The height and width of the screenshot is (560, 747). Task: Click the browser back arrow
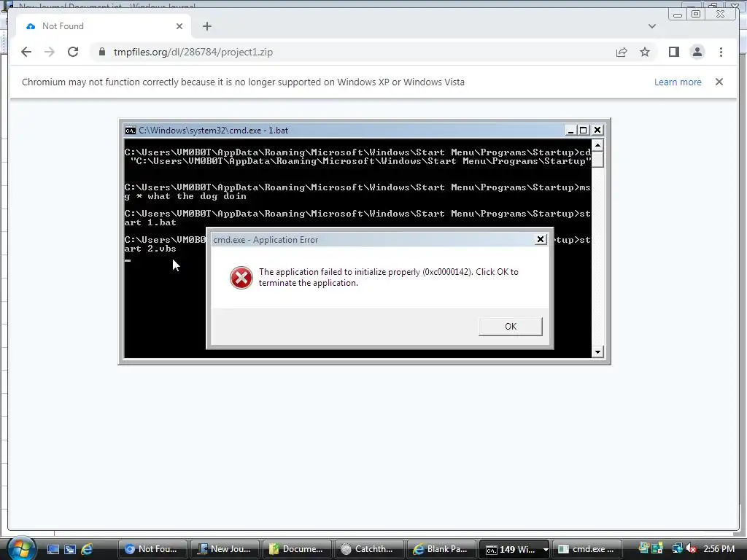tap(26, 52)
